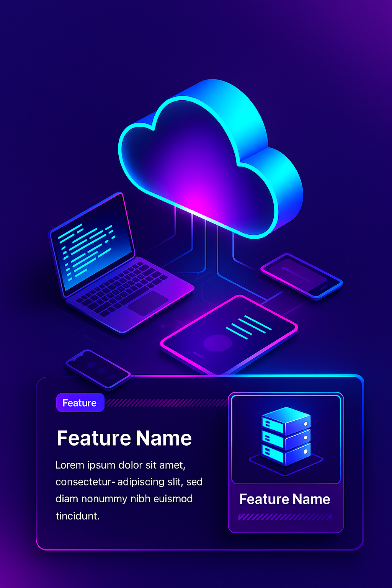Image resolution: width=392 pixels, height=588 pixels.
Task: Tap the laptop's trackpad
Action: [148, 303]
